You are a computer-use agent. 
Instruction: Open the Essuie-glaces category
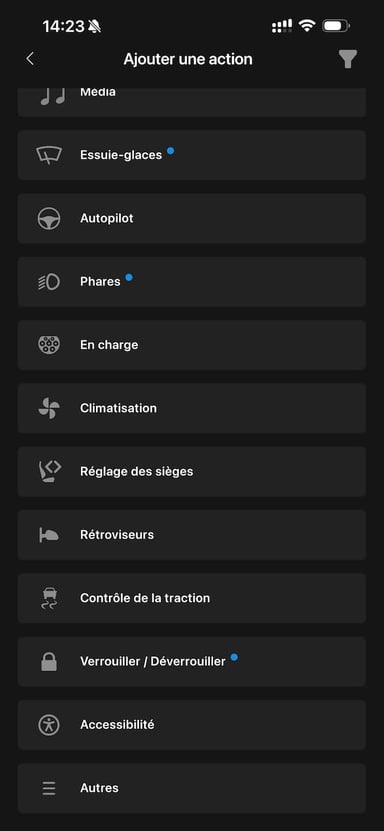192,155
